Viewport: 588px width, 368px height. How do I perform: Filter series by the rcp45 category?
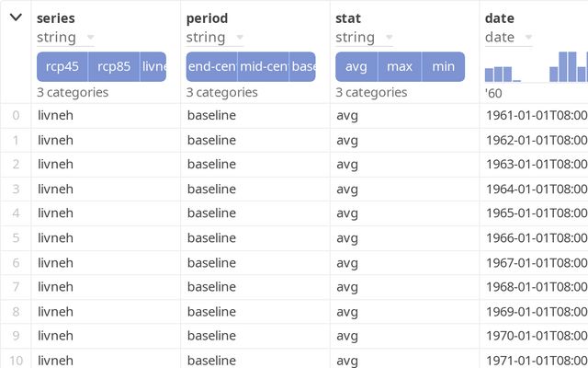click(x=62, y=66)
